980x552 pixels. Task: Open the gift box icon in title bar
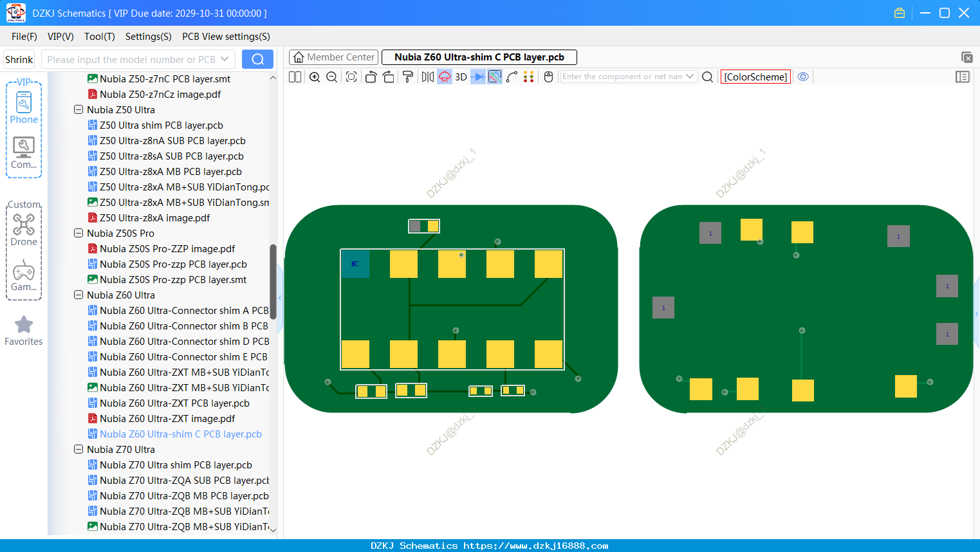pyautogui.click(x=900, y=13)
